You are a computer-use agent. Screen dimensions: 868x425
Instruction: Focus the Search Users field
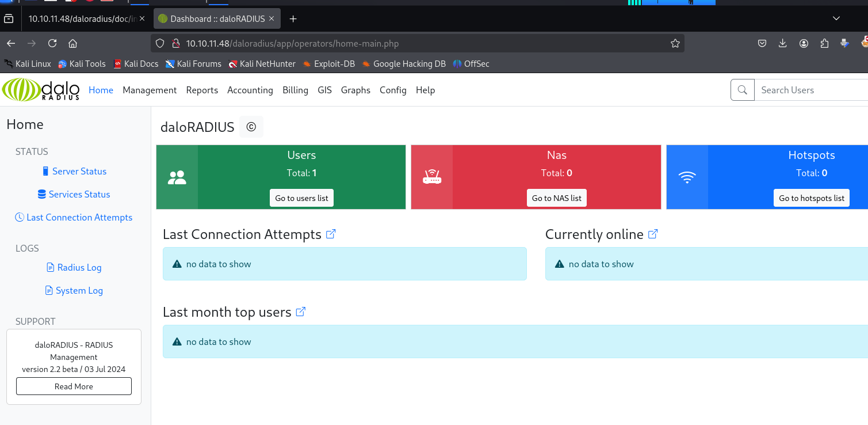click(x=811, y=90)
